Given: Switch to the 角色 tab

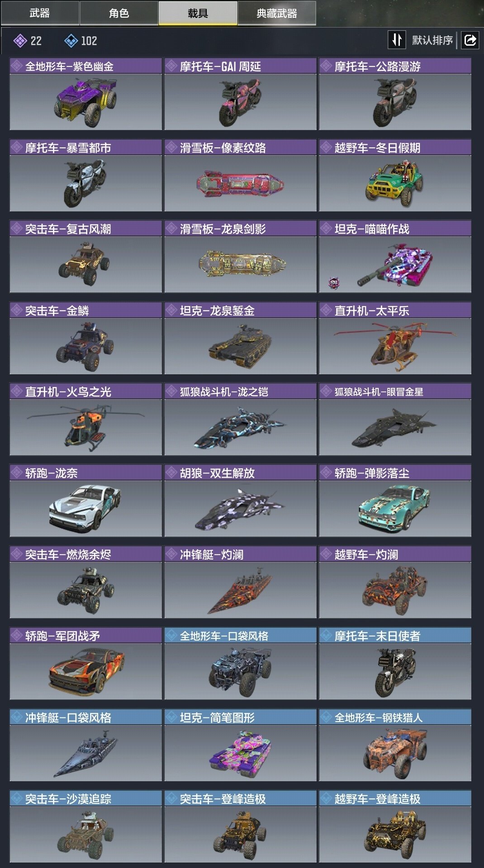Looking at the screenshot, I should click(x=119, y=13).
